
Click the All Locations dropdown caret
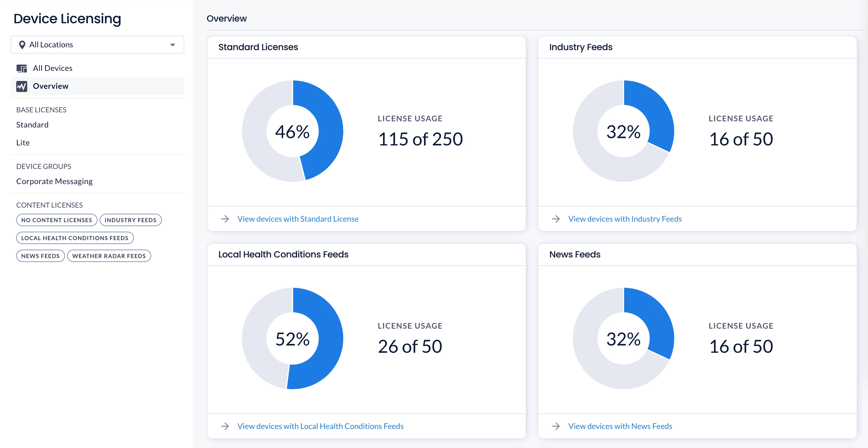(172, 45)
